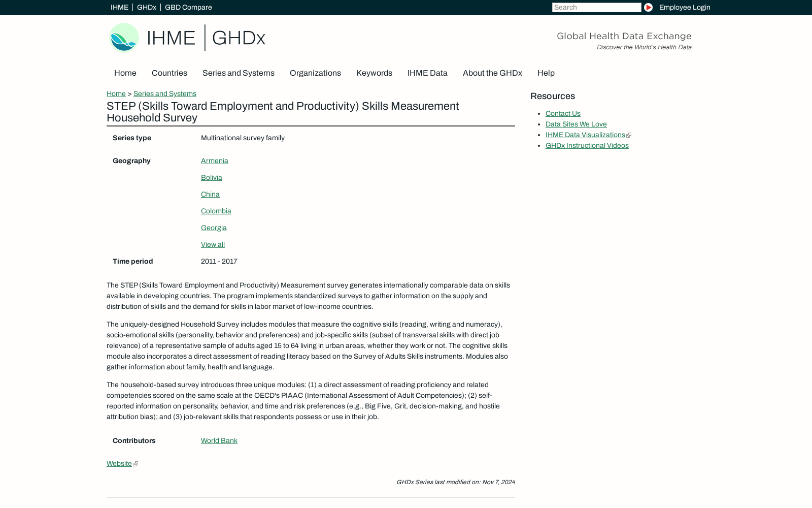Open GHDx Instructional Videos link
Viewport: 812px width, 508px height.
coord(587,145)
